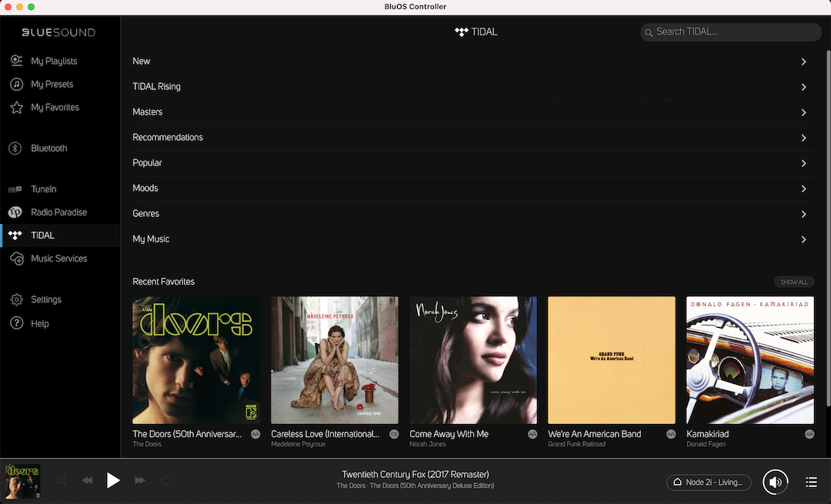Expand the TIDAL Rising chevron

pos(803,87)
